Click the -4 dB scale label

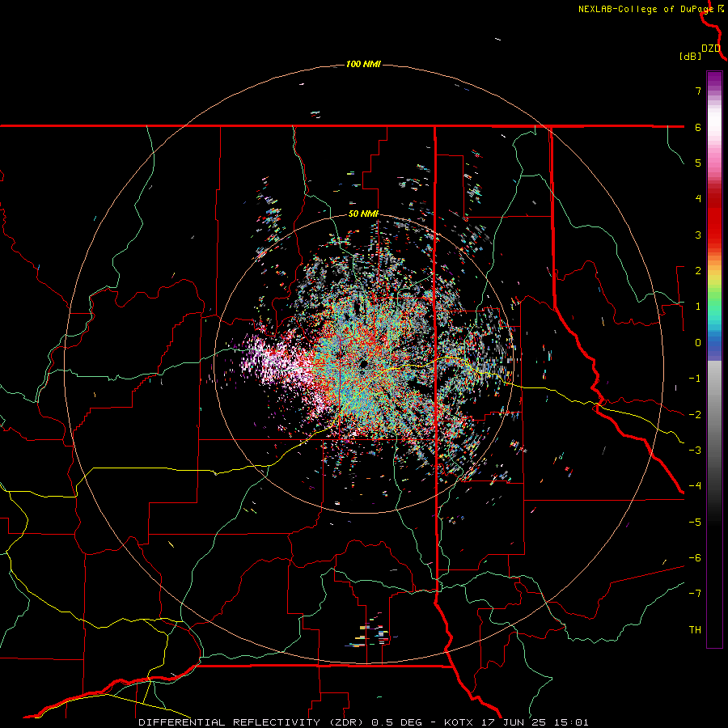coord(695,485)
